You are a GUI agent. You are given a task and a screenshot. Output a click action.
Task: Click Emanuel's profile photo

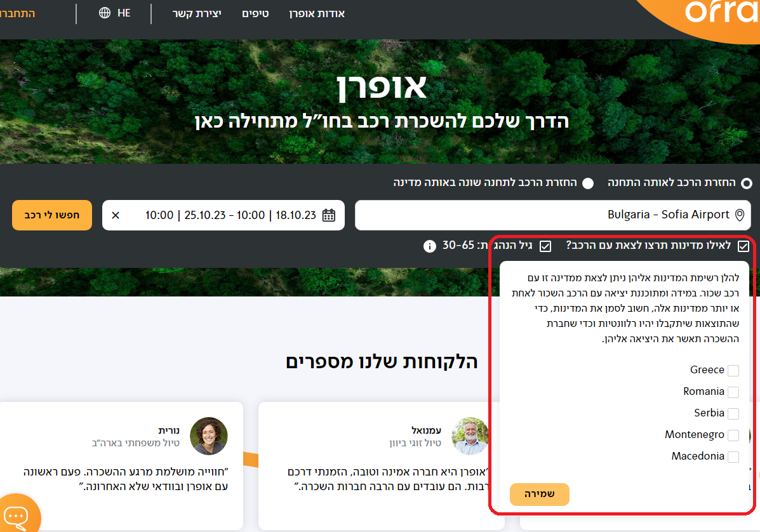click(x=470, y=436)
